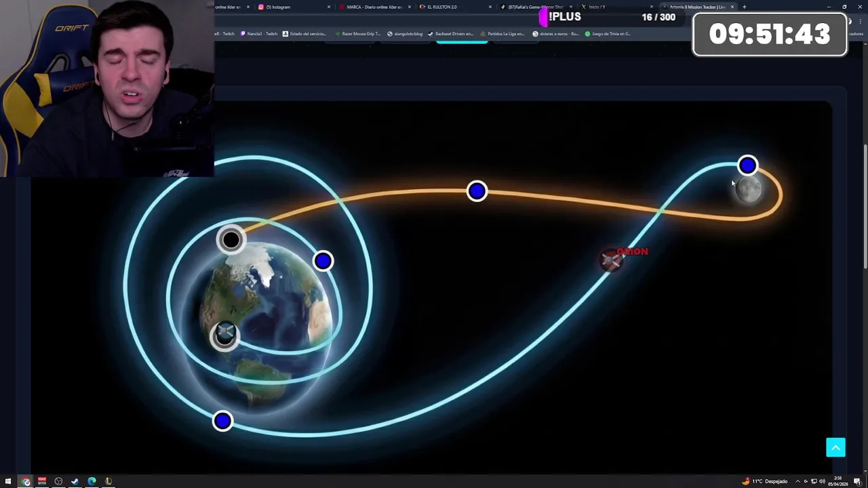
Task: Click the Microsoft Edge taskbar icon
Action: point(92,481)
